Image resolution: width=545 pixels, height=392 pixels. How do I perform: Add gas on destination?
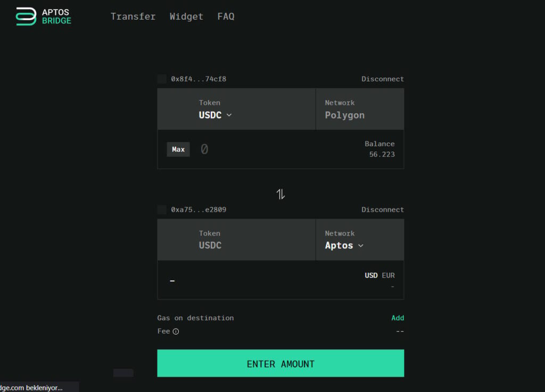coord(398,318)
